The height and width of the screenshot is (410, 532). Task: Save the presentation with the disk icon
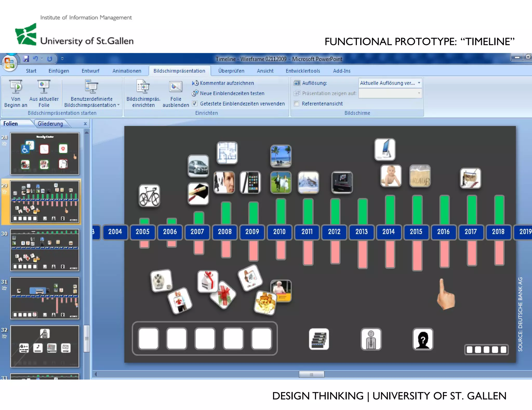click(26, 59)
